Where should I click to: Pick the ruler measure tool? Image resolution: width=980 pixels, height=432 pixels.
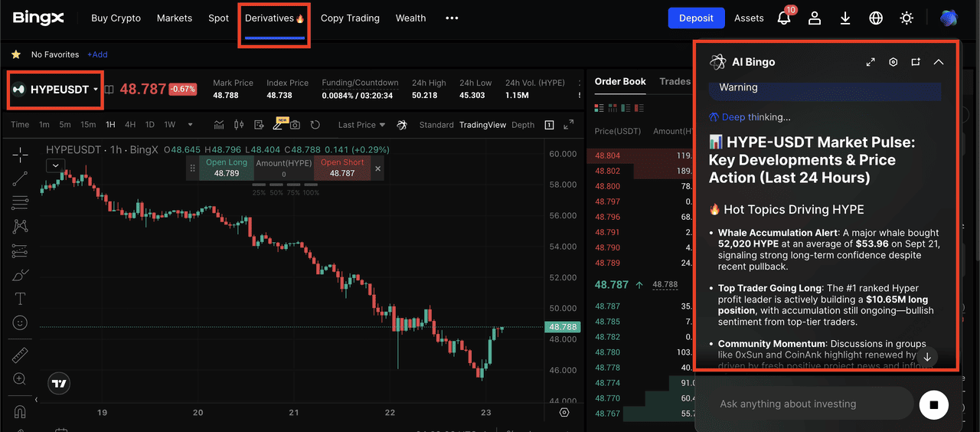[x=20, y=355]
